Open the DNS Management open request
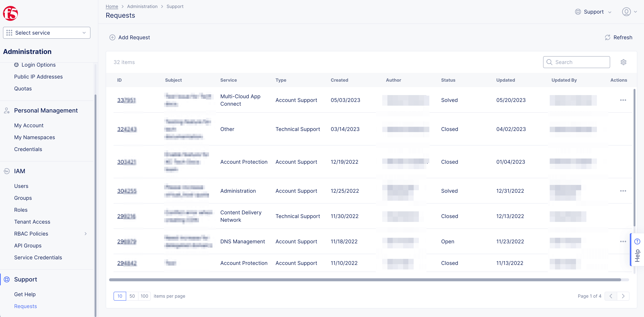The height and width of the screenshot is (317, 644). (x=126, y=241)
